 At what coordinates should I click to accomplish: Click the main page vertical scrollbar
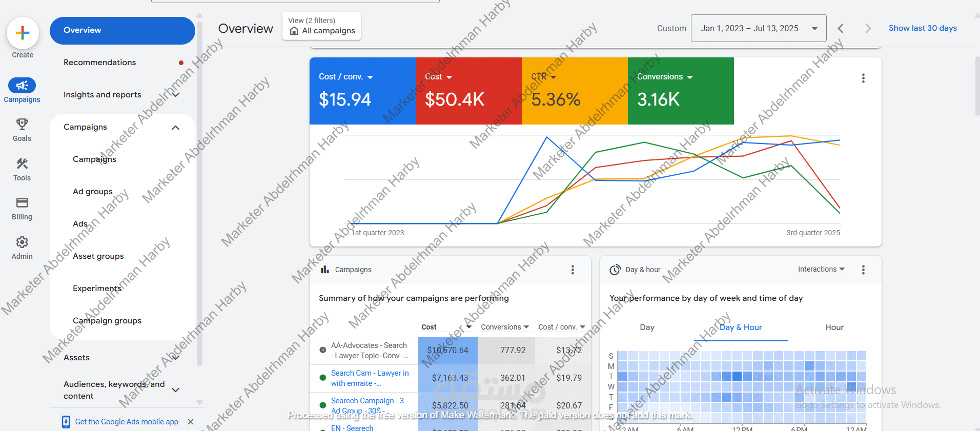pyautogui.click(x=977, y=86)
